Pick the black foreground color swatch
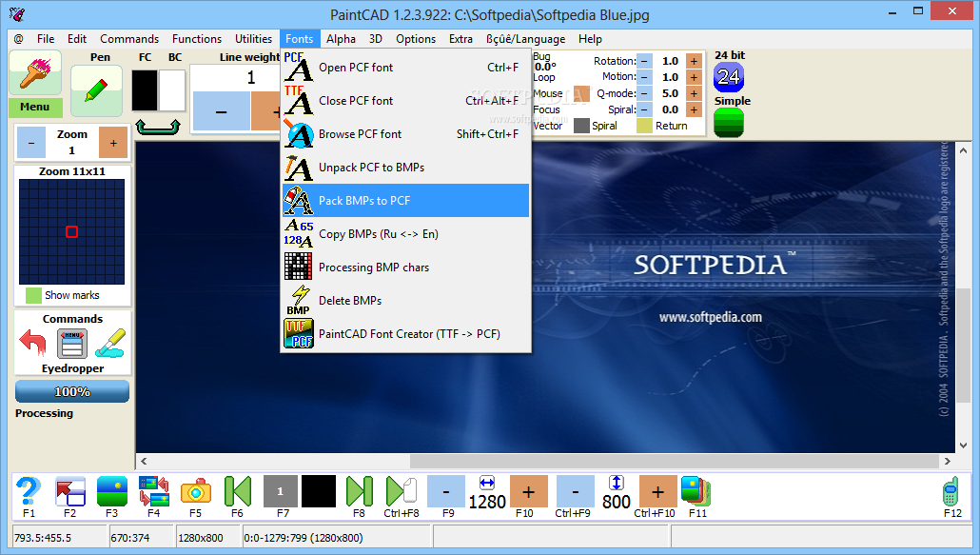980x555 pixels. [x=145, y=90]
